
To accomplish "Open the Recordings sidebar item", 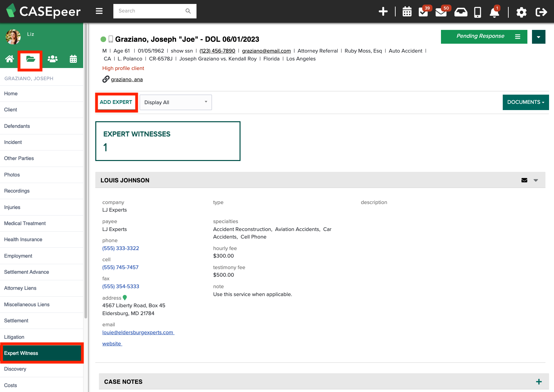I will 41,191.
